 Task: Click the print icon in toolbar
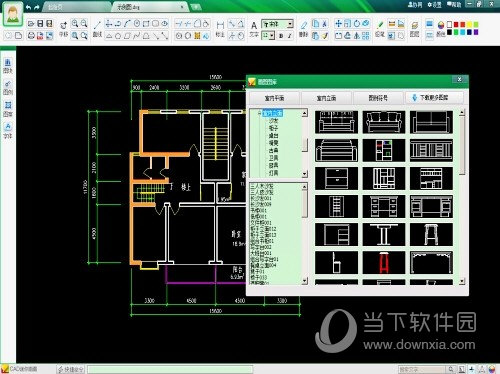31,35
